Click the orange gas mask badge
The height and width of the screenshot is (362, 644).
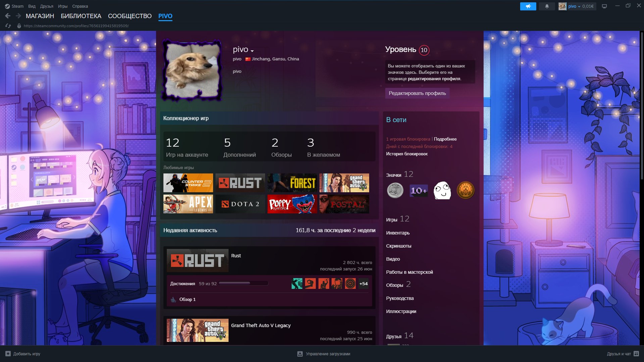465,190
